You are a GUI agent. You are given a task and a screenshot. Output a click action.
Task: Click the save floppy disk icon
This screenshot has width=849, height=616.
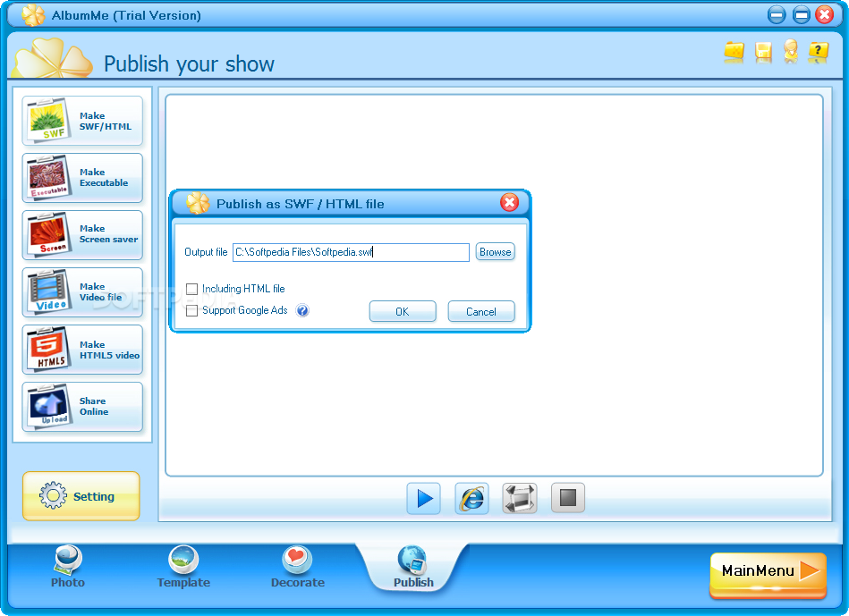pos(763,52)
